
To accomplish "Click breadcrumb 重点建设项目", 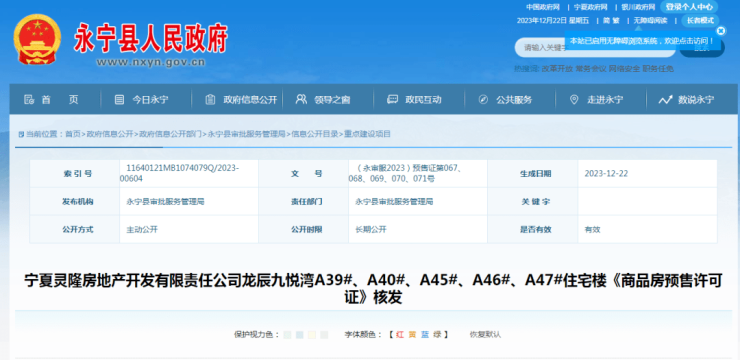I will [x=367, y=134].
